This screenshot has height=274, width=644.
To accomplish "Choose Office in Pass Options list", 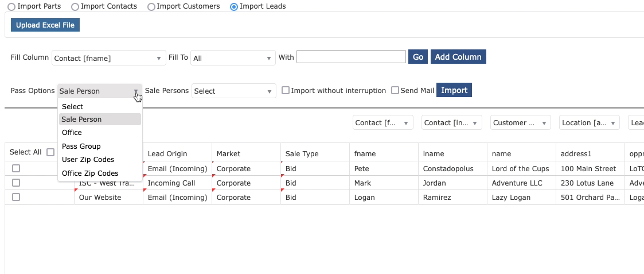I will point(100,133).
